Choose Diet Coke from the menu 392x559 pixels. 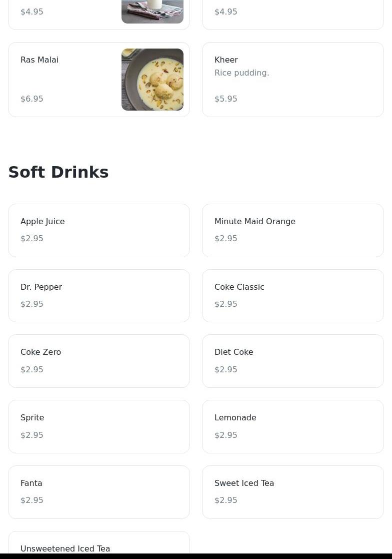pyautogui.click(x=292, y=361)
